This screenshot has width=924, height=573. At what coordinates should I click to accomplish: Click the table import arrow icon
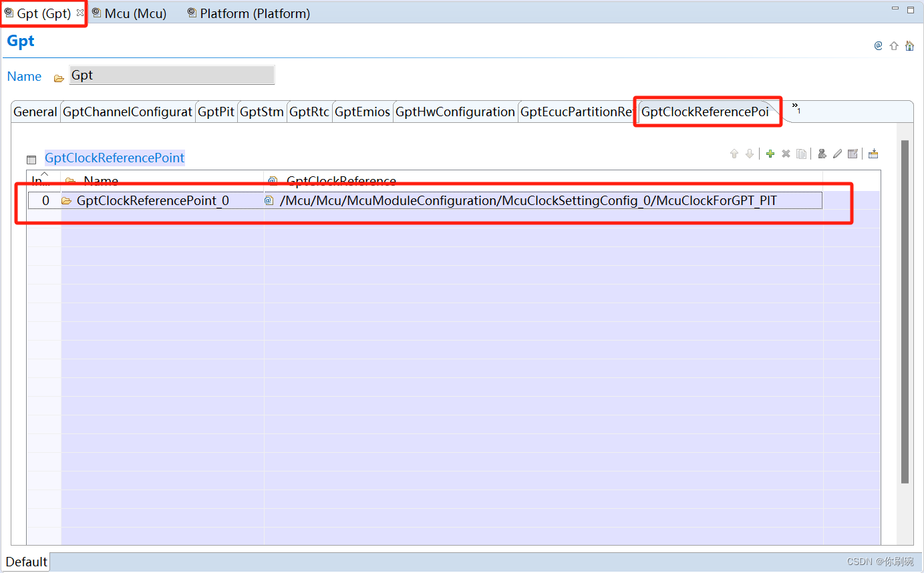(873, 154)
